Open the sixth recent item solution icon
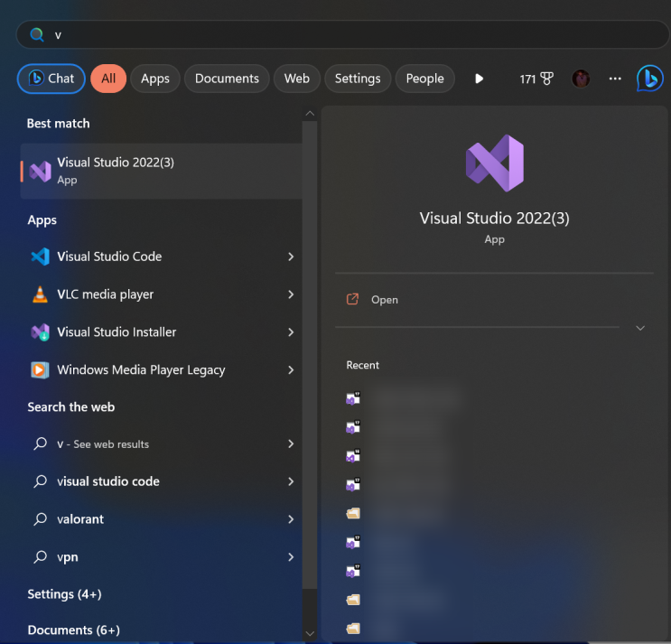The image size is (671, 644). (353, 542)
